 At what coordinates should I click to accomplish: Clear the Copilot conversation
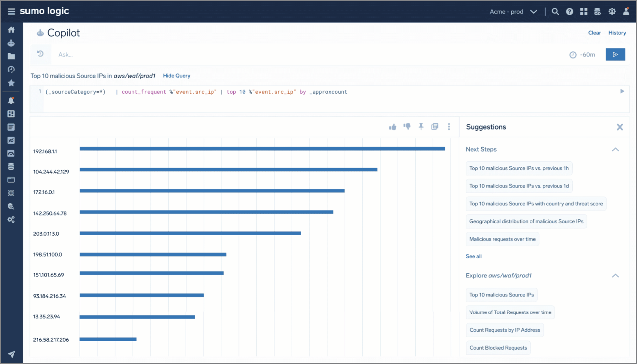point(594,33)
